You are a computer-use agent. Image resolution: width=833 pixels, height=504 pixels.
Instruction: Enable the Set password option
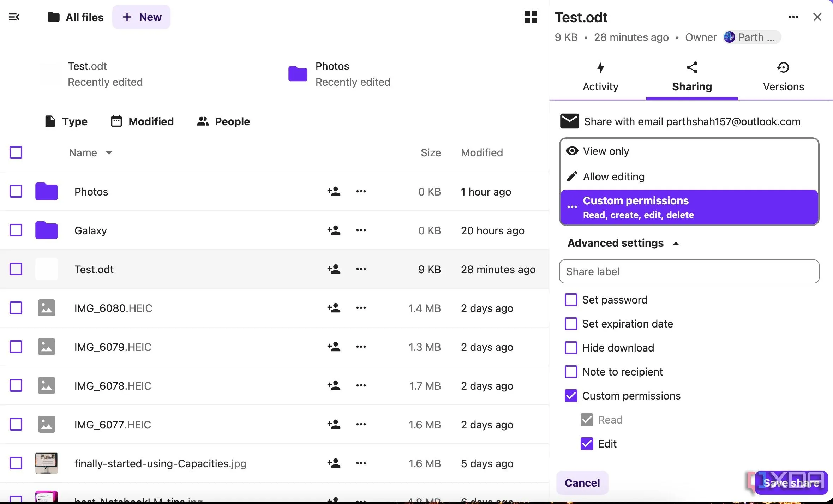(x=570, y=299)
